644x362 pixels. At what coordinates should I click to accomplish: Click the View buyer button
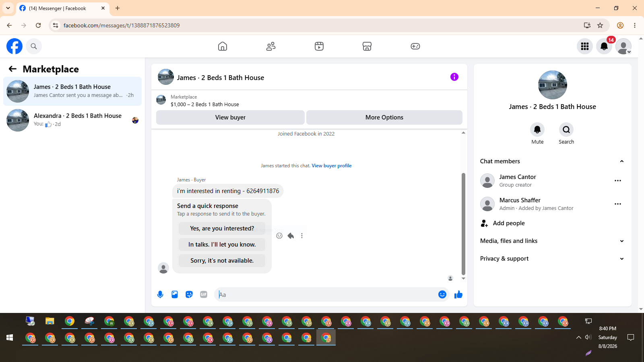click(230, 117)
